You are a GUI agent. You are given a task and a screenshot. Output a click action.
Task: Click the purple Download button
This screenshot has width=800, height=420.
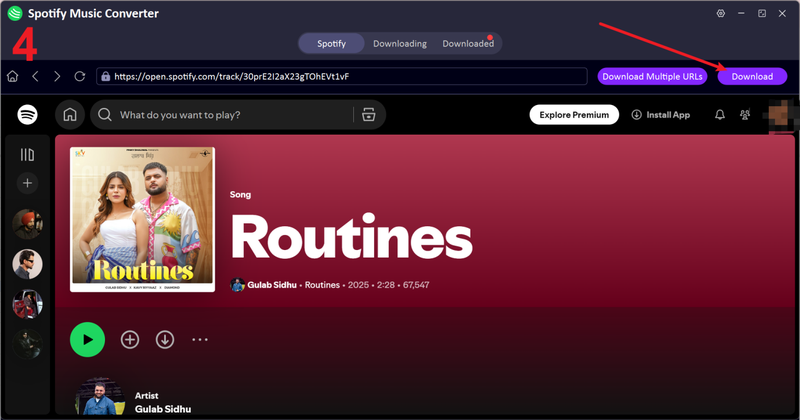[752, 76]
